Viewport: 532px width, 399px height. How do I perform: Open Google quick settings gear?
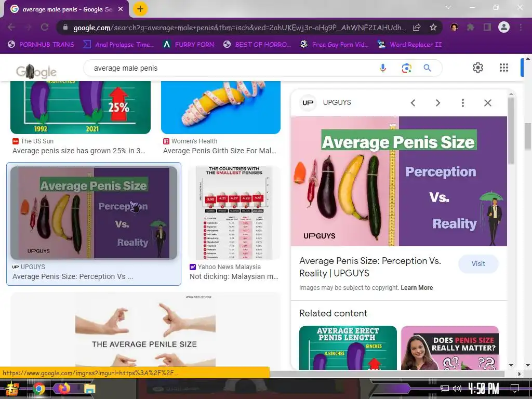click(x=478, y=68)
